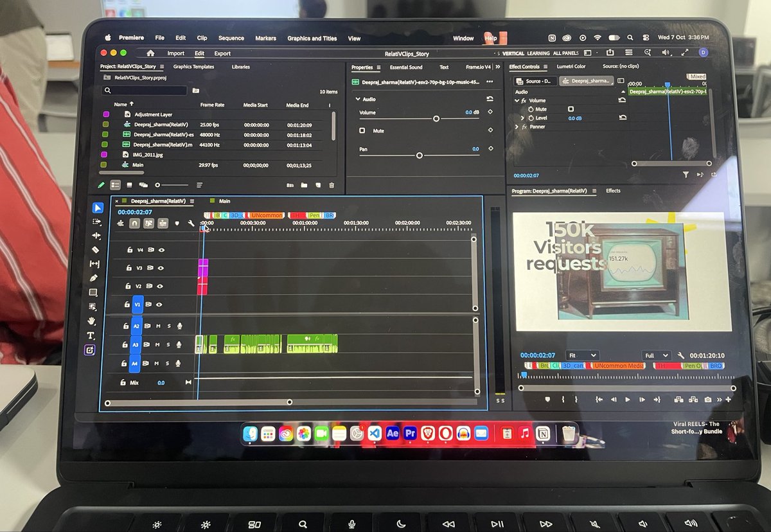Open timeline display settings wrench
771x532 pixels.
pos(191,224)
